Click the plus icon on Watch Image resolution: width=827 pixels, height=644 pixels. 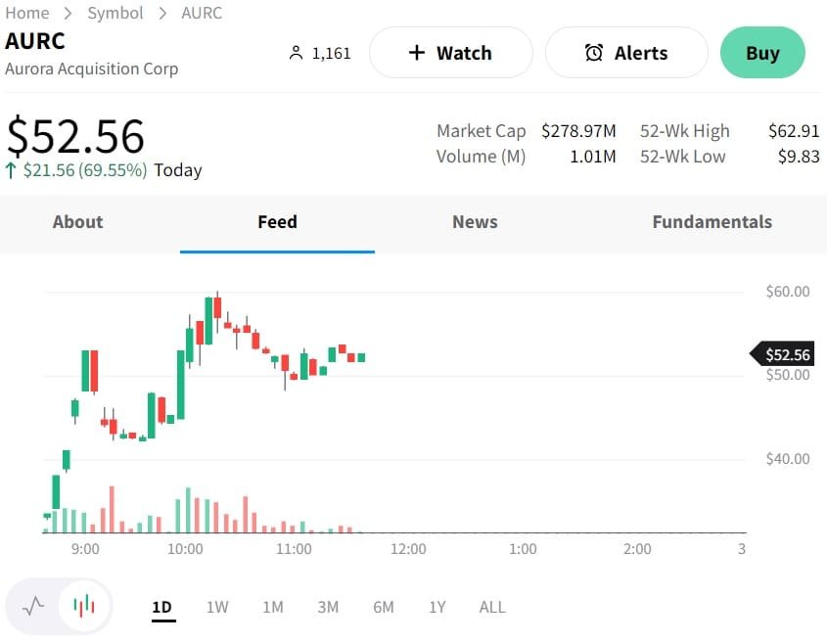point(416,53)
